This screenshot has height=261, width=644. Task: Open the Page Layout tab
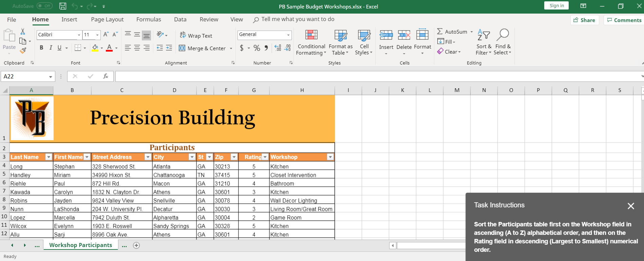click(x=107, y=20)
